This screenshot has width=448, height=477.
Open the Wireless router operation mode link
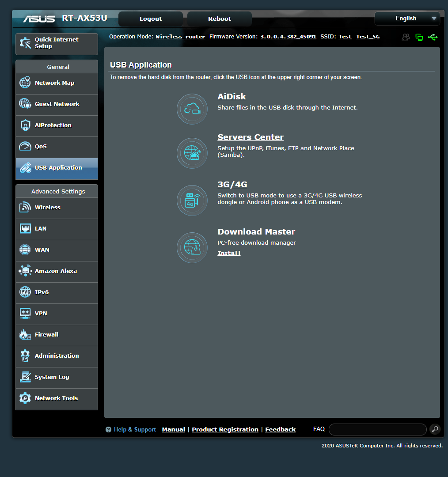pos(180,37)
